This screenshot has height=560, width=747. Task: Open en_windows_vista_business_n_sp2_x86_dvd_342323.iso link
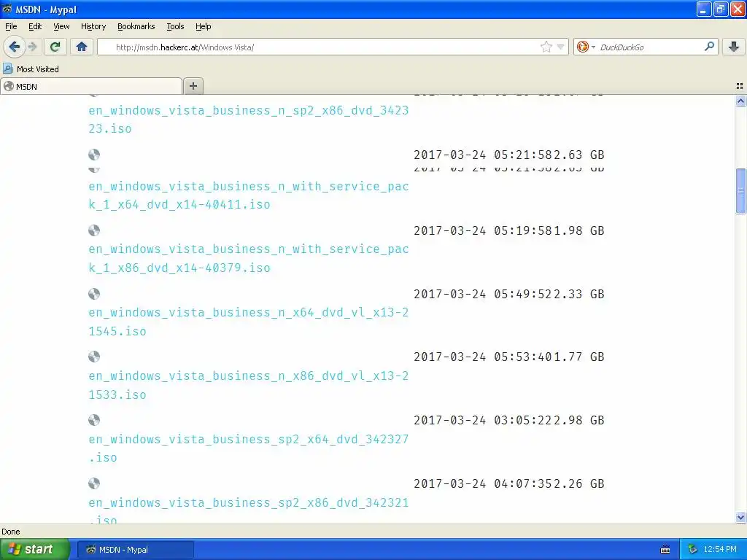tap(248, 120)
